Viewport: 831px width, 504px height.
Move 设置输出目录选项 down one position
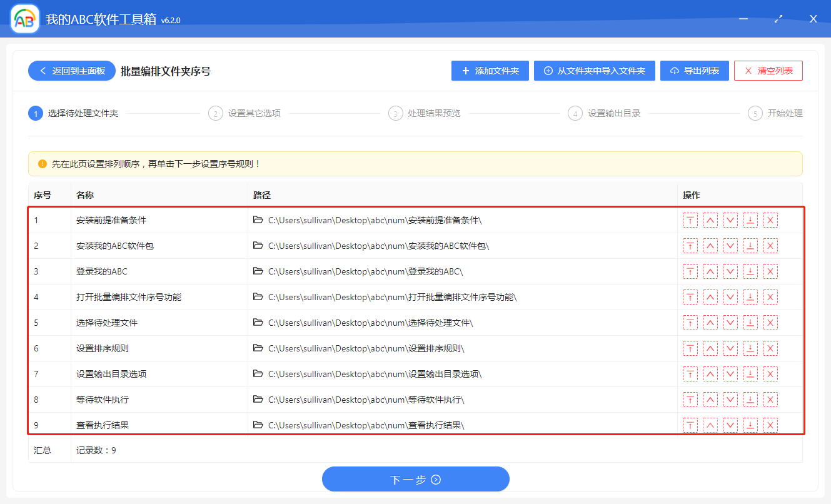(730, 374)
